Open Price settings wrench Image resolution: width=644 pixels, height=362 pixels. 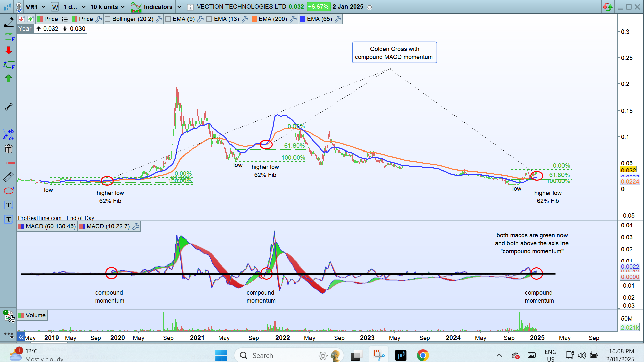pos(99,19)
